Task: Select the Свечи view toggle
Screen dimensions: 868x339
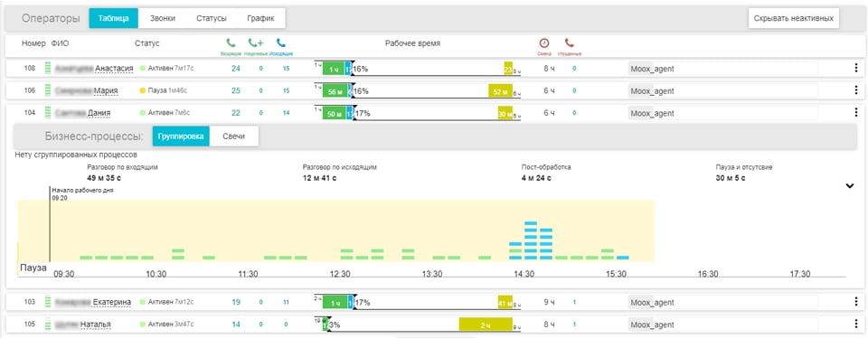Action: (x=234, y=137)
